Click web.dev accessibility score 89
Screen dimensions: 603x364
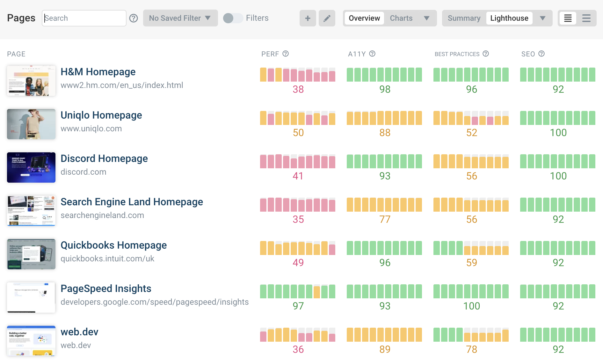click(x=385, y=350)
